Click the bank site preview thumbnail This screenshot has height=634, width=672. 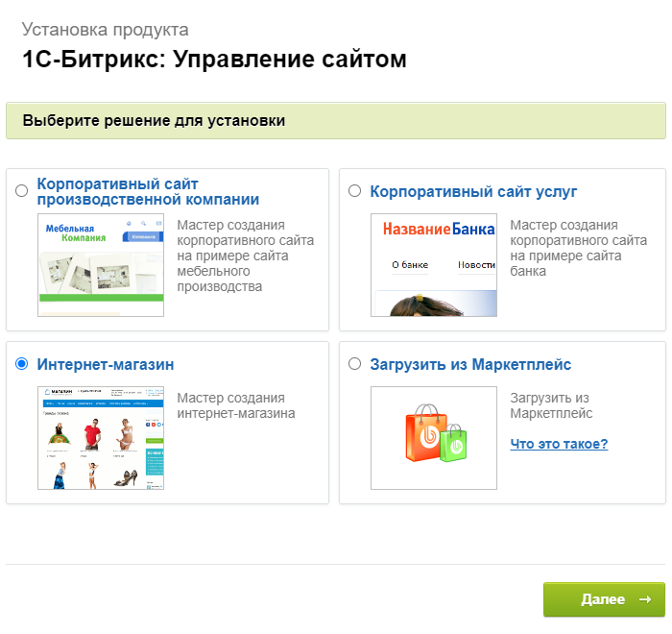pos(434,265)
